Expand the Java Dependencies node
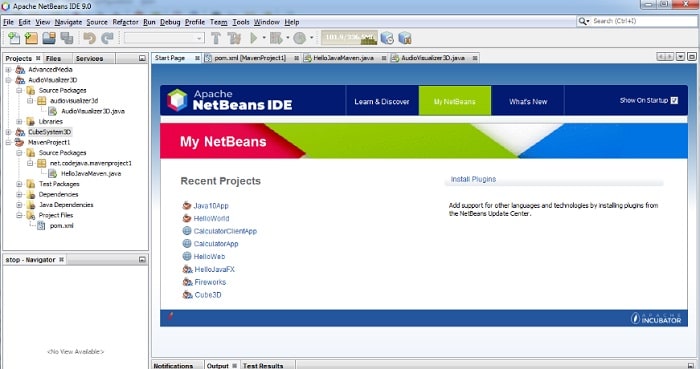 pyautogui.click(x=19, y=205)
